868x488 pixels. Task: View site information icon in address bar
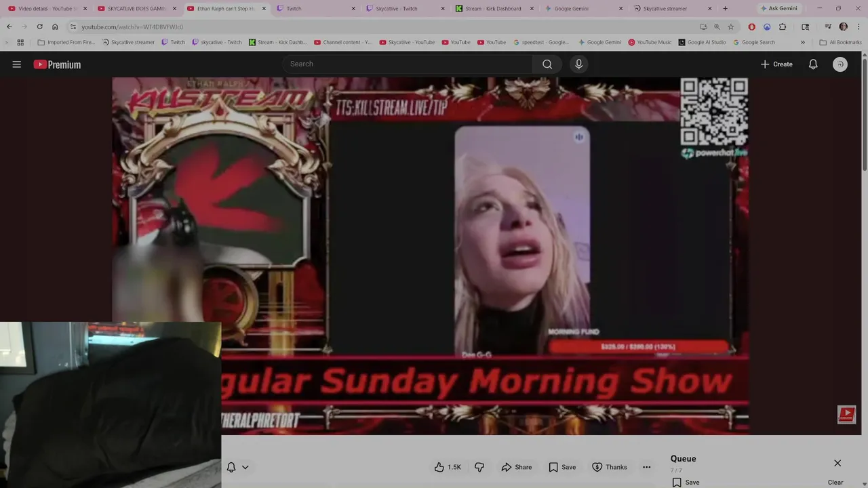point(73,26)
